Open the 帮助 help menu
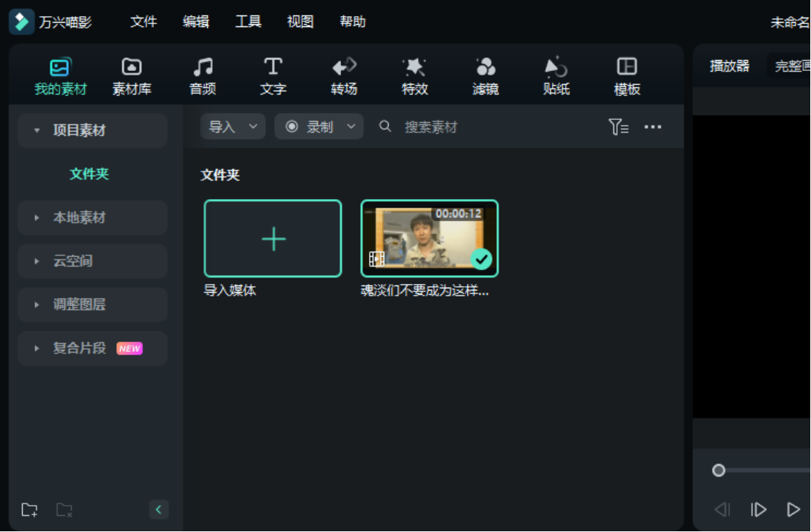The width and height of the screenshot is (811, 532). point(354,22)
